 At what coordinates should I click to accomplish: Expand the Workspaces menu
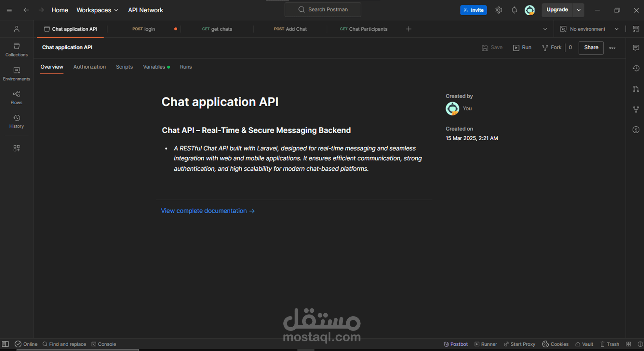point(97,10)
